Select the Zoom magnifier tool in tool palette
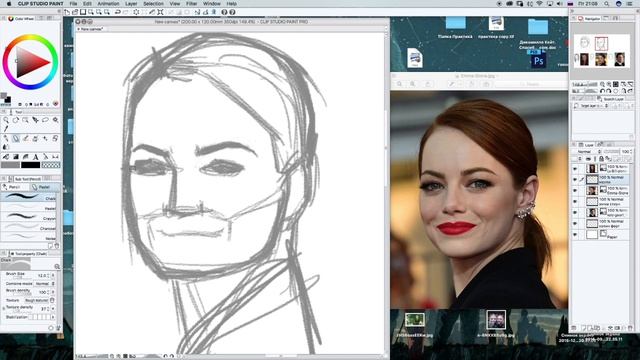 point(6,120)
